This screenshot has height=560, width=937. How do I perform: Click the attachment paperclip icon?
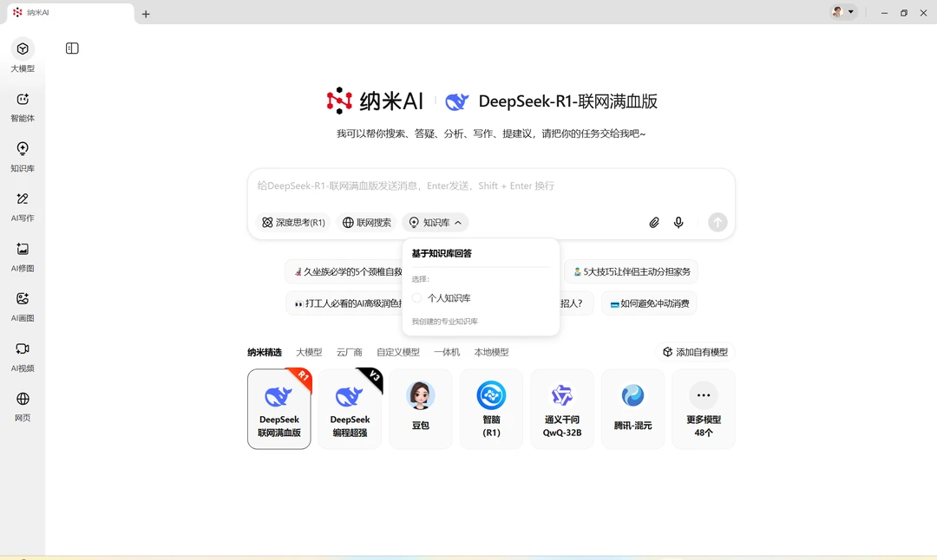tap(654, 223)
